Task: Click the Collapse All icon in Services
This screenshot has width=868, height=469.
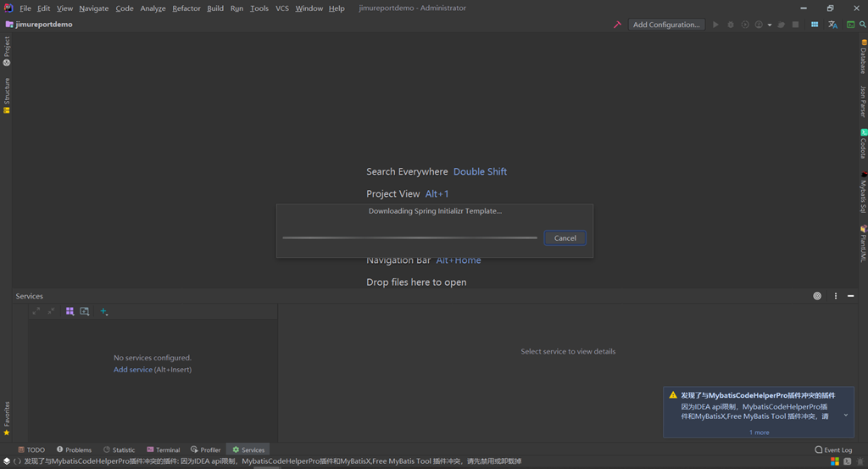Action: click(x=51, y=311)
